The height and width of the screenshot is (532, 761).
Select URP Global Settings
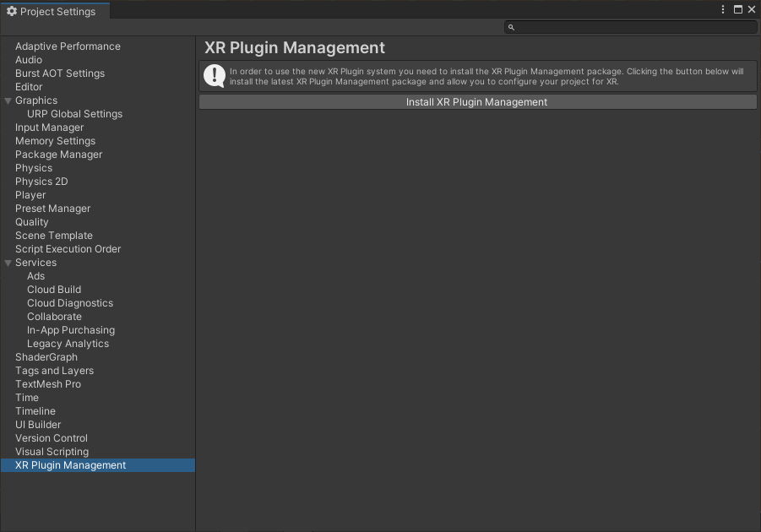pos(74,114)
